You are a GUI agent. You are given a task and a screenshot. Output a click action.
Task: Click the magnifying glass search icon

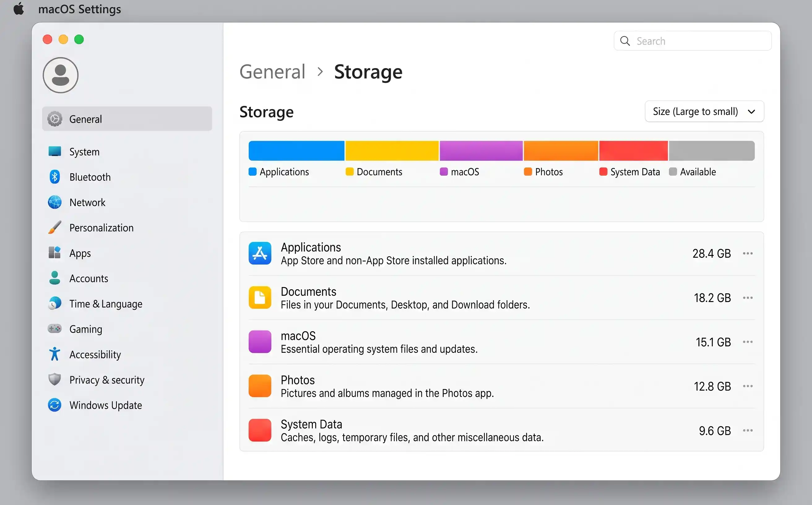click(x=625, y=41)
